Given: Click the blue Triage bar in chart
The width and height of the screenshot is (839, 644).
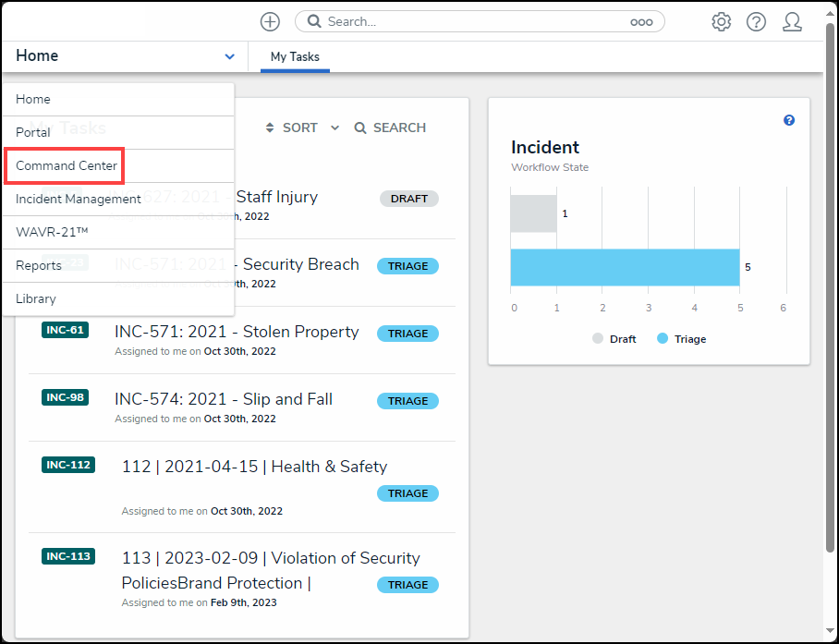Looking at the screenshot, I should pos(625,267).
